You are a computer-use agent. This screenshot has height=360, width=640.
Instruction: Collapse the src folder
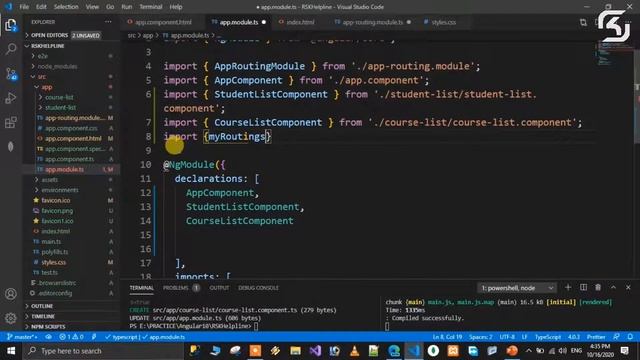tap(71, 77)
